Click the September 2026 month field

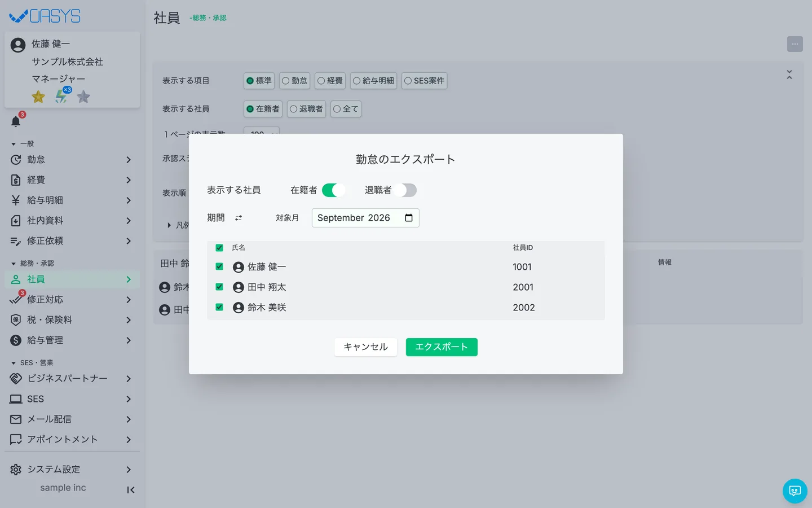(365, 218)
